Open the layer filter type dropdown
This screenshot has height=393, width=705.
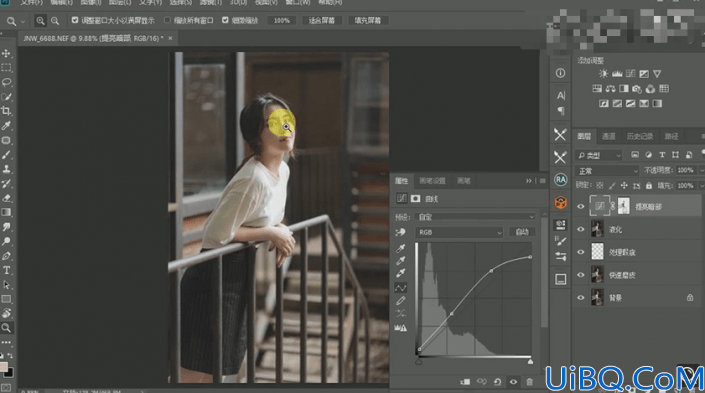599,155
